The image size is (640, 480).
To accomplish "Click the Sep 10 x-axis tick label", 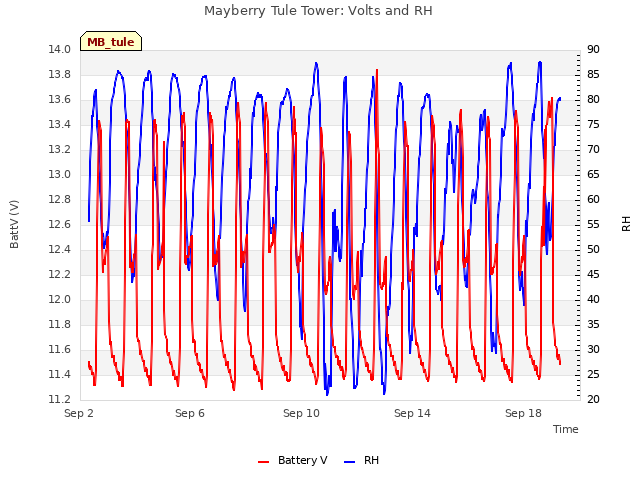I will coord(301,413).
